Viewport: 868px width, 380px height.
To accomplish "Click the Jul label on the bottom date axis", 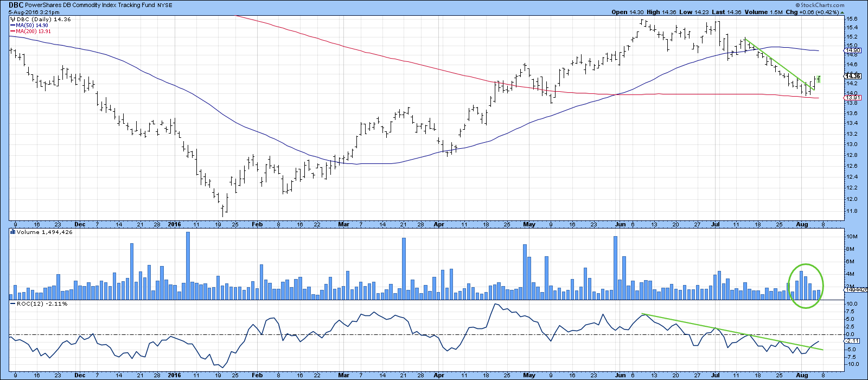I will click(x=714, y=375).
